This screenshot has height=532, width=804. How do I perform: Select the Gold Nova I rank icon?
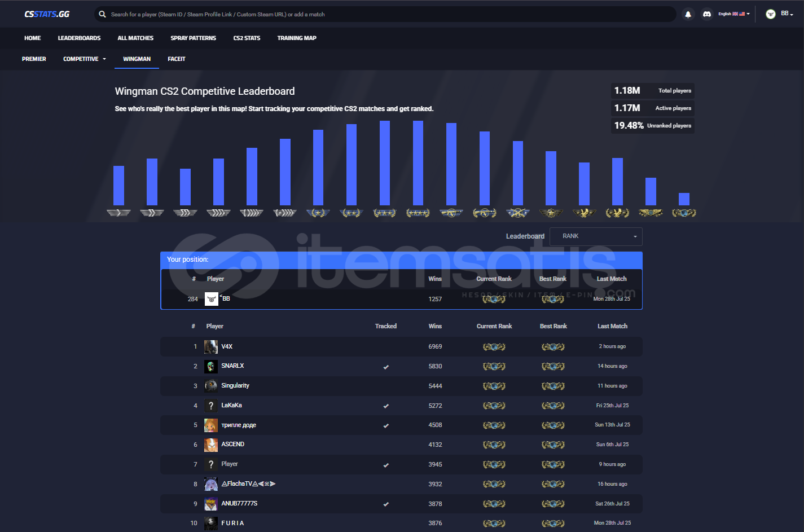click(318, 213)
